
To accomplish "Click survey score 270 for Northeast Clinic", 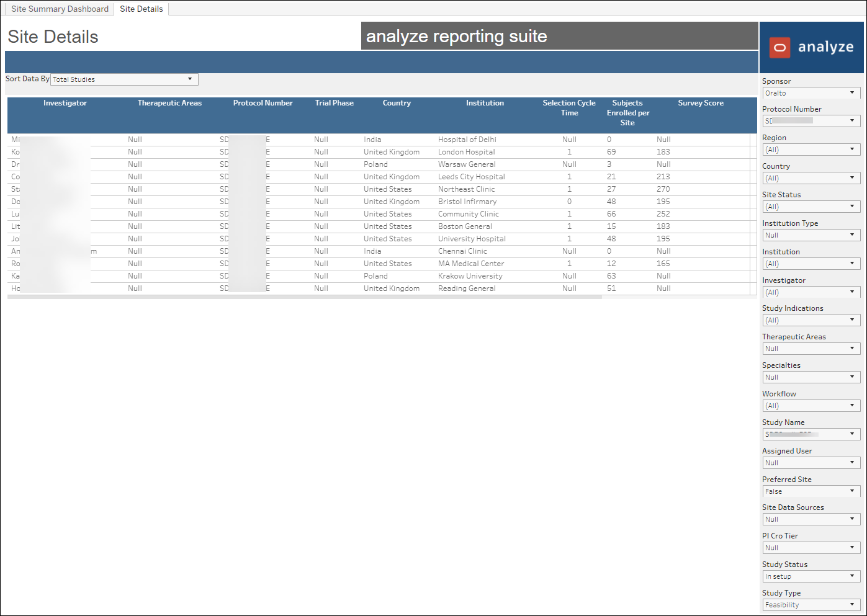I will point(663,189).
